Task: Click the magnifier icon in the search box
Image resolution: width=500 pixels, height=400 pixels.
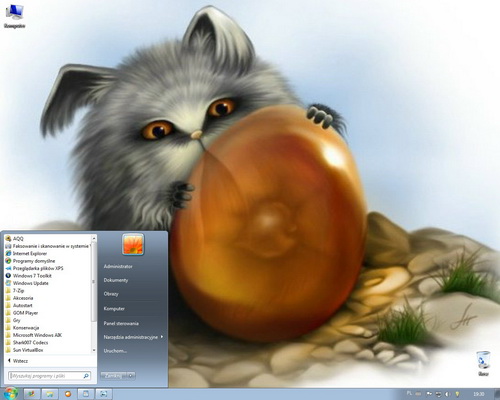Action: (x=86, y=376)
